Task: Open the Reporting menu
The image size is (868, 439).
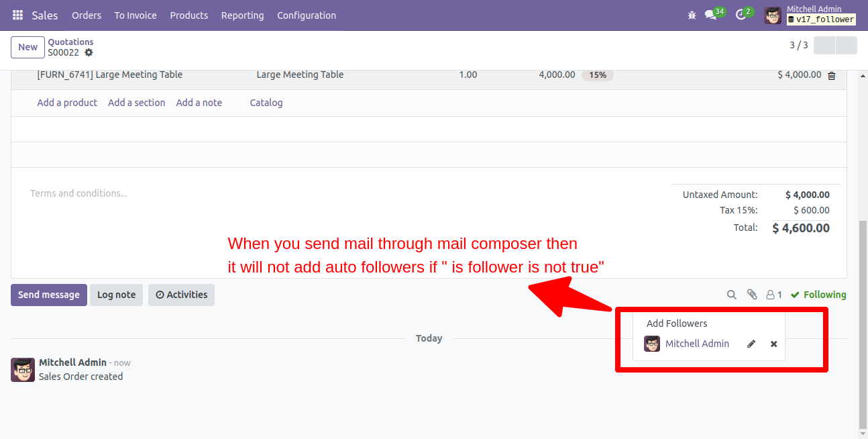Action: (242, 15)
